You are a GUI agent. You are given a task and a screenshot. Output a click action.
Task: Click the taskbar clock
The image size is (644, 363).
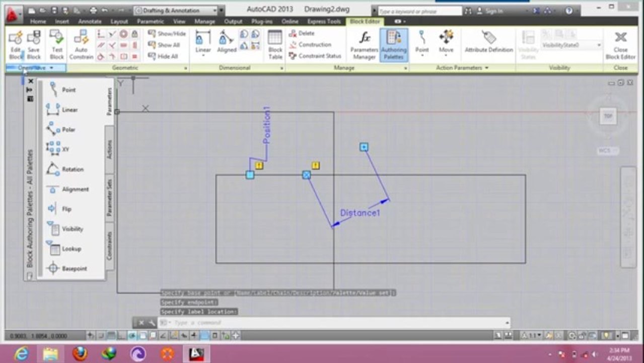[x=619, y=354]
